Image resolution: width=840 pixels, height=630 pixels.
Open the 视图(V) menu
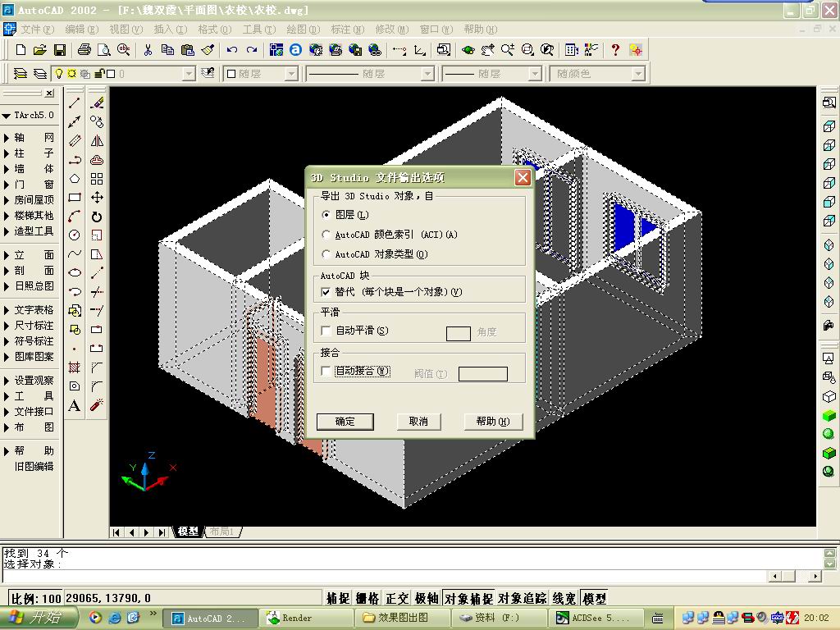126,29
